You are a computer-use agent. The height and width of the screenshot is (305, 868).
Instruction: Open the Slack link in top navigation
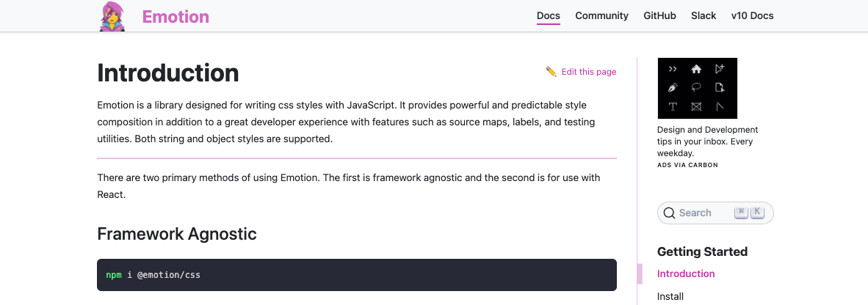coord(704,15)
